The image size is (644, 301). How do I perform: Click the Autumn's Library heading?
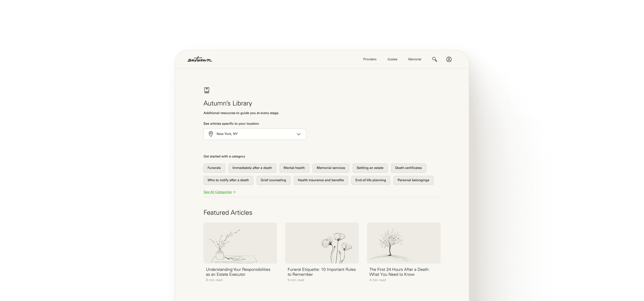[x=228, y=103]
